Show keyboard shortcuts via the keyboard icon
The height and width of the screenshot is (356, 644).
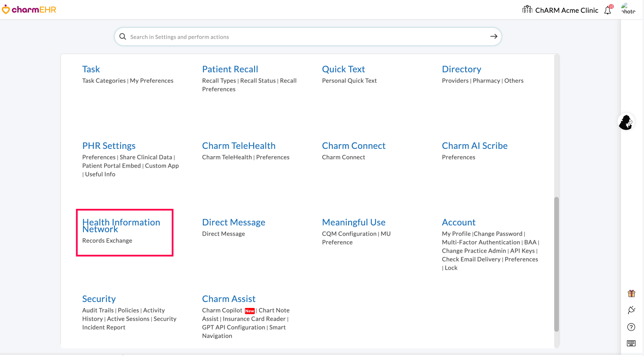click(631, 343)
